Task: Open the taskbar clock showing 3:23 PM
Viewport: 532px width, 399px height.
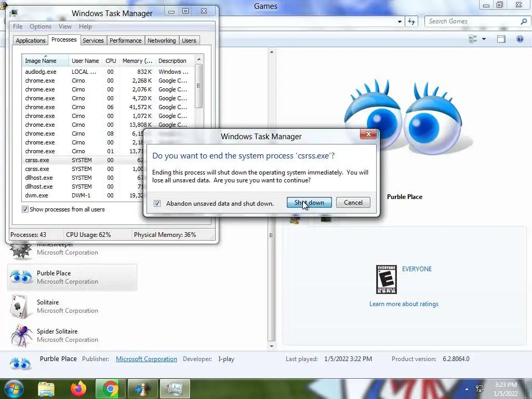Action: (506, 389)
